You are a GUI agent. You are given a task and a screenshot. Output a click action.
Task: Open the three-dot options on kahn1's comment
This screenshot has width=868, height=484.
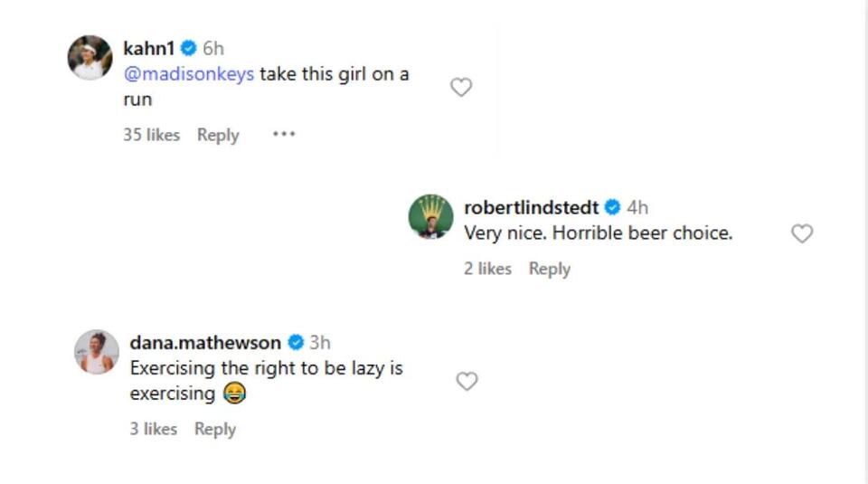[x=284, y=135]
